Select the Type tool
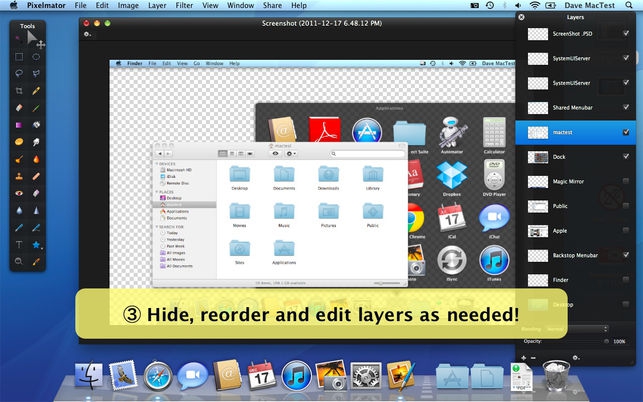643x402 pixels. coord(19,244)
